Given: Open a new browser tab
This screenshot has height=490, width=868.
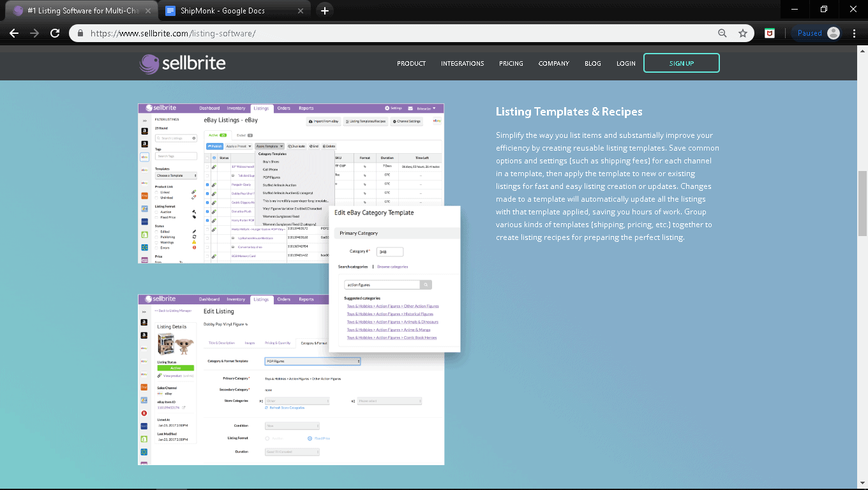Looking at the screenshot, I should pyautogui.click(x=325, y=11).
